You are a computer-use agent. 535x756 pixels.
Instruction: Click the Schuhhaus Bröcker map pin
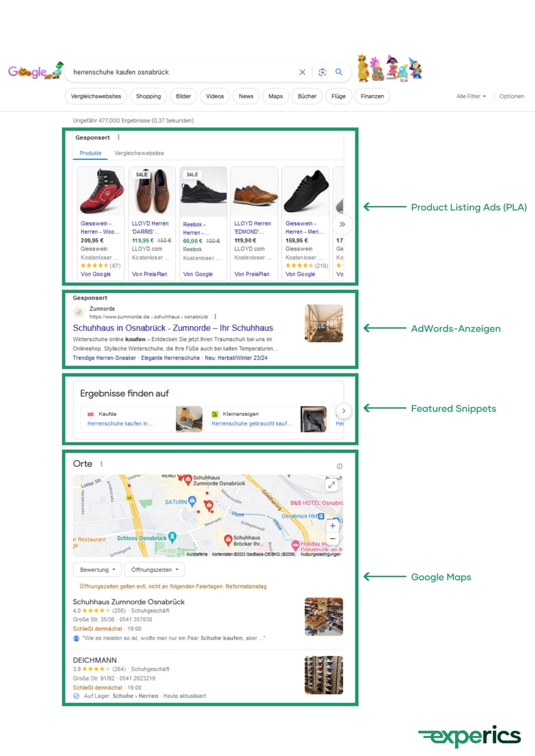[x=227, y=539]
